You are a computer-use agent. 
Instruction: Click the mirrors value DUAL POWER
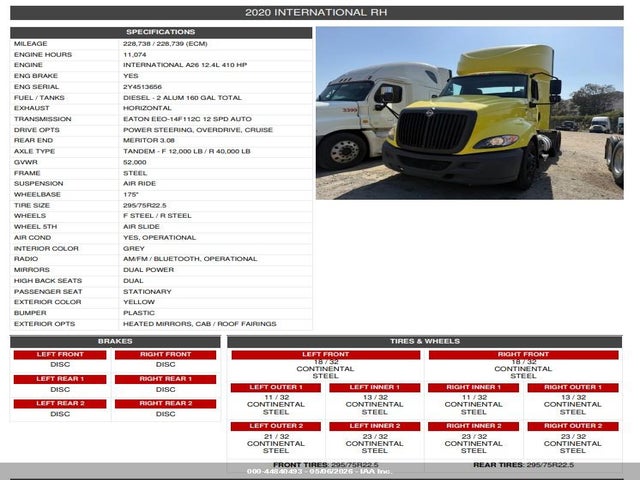(148, 270)
